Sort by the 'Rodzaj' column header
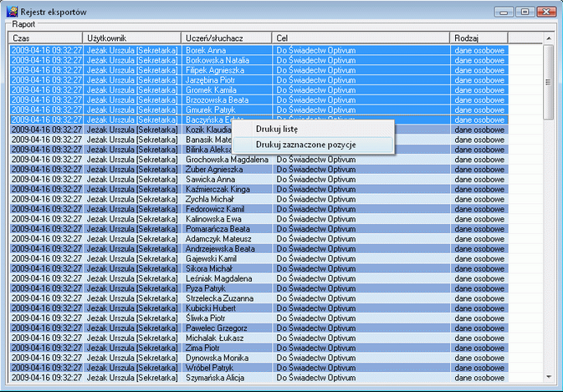This screenshot has width=563, height=392. [479, 38]
